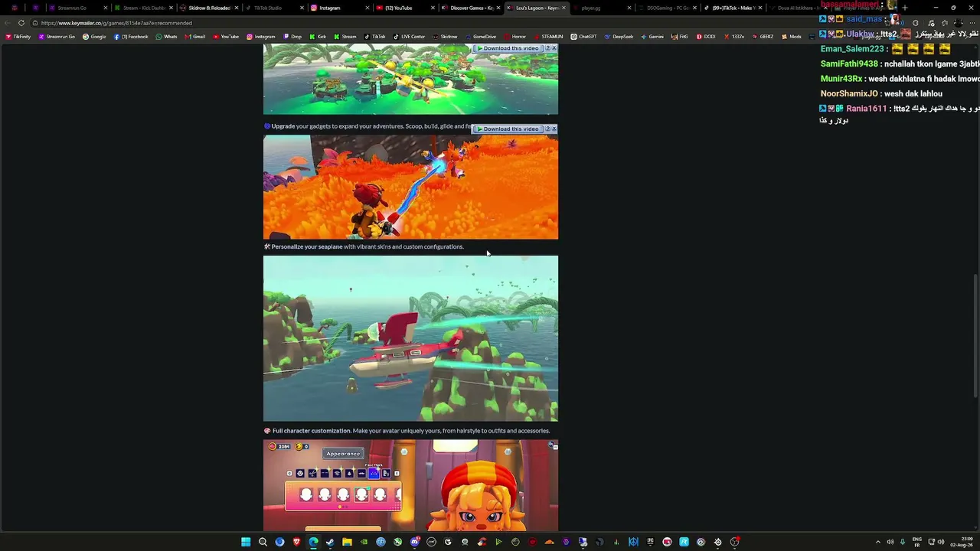
Task: Open Discord from the taskbar
Action: point(414,542)
